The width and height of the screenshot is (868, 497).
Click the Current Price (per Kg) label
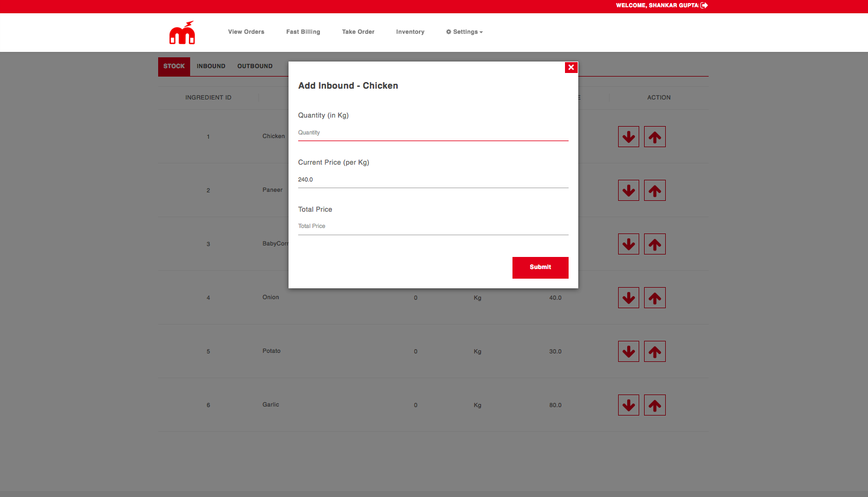pyautogui.click(x=334, y=162)
